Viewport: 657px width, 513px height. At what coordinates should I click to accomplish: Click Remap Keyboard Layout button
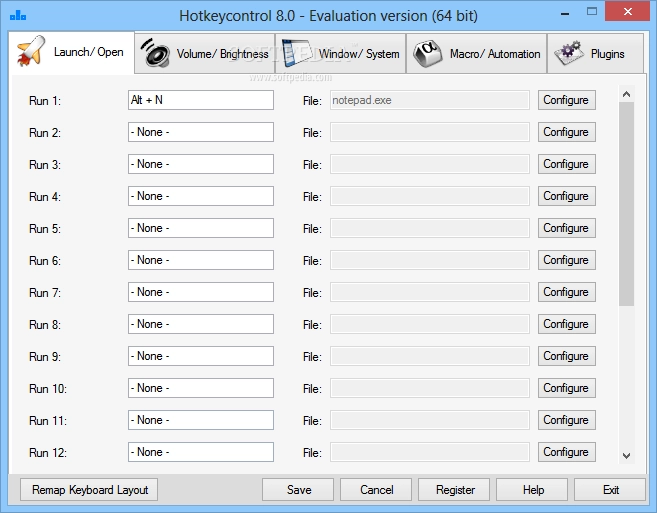tap(89, 490)
